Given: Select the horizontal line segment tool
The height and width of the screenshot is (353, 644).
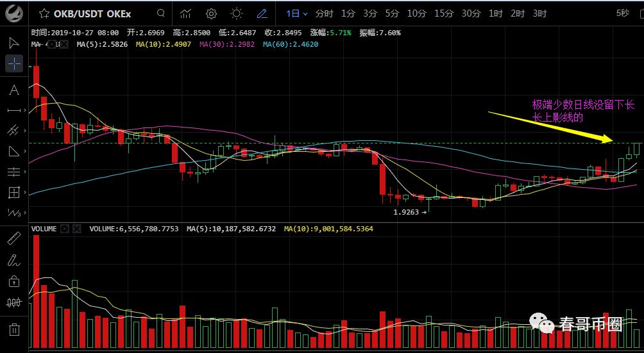Looking at the screenshot, I should (x=14, y=110).
